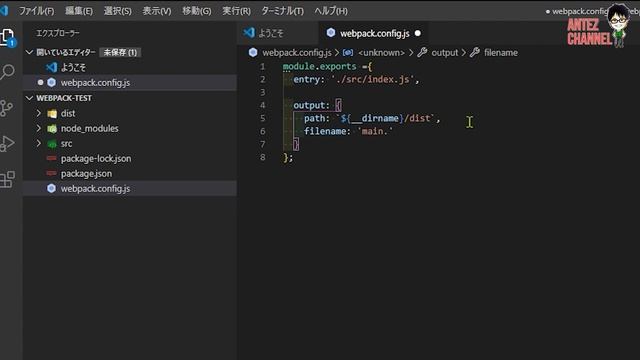The height and width of the screenshot is (360, 640).
Task: Click the 未保存 (1) badge
Action: pos(120,52)
